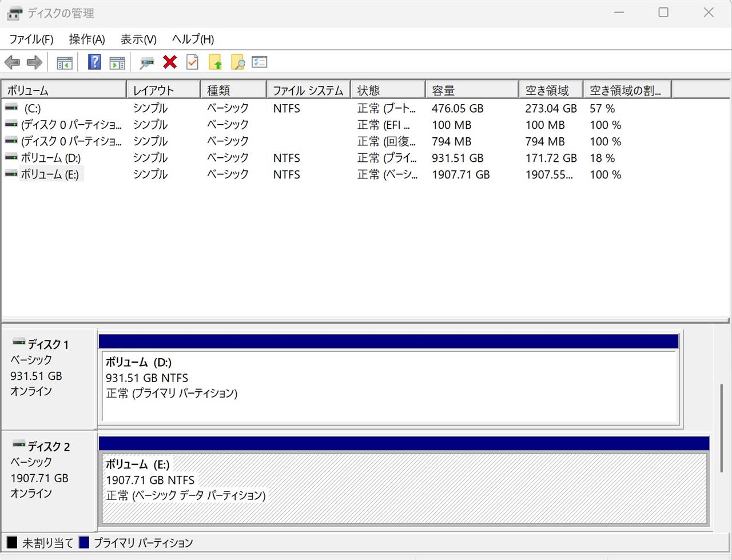
Task: Open Help via the blue question mark icon
Action: 94,62
